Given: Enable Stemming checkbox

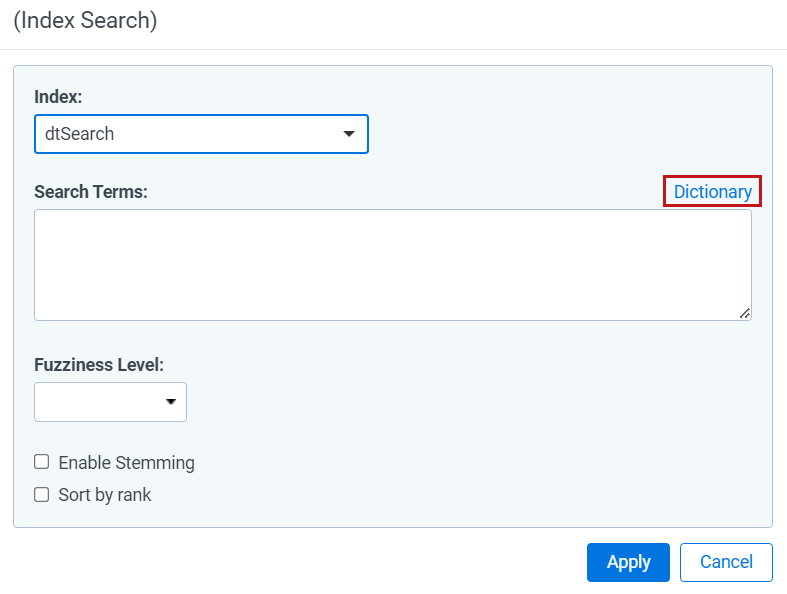Looking at the screenshot, I should [42, 462].
